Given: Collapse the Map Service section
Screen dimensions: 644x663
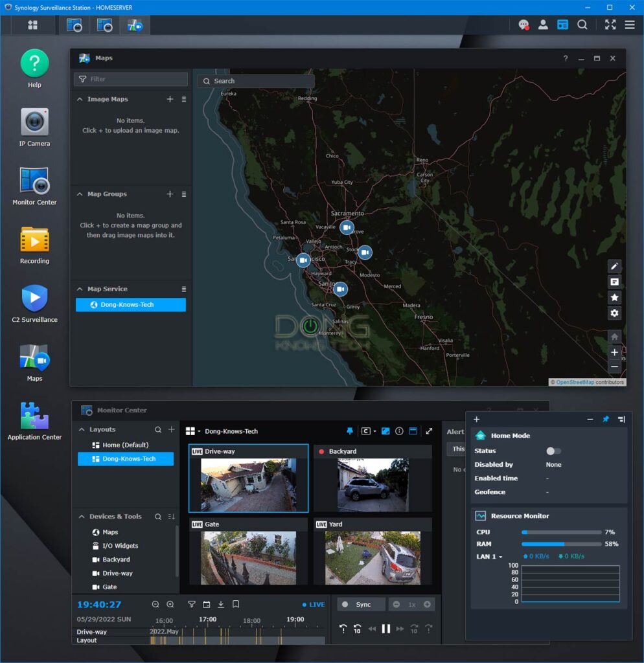Looking at the screenshot, I should [x=80, y=289].
